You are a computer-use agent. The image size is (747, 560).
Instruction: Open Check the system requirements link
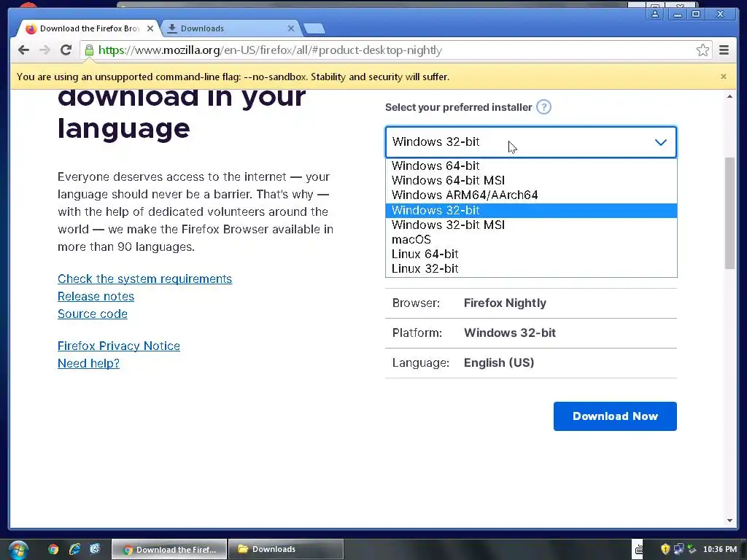(x=145, y=279)
